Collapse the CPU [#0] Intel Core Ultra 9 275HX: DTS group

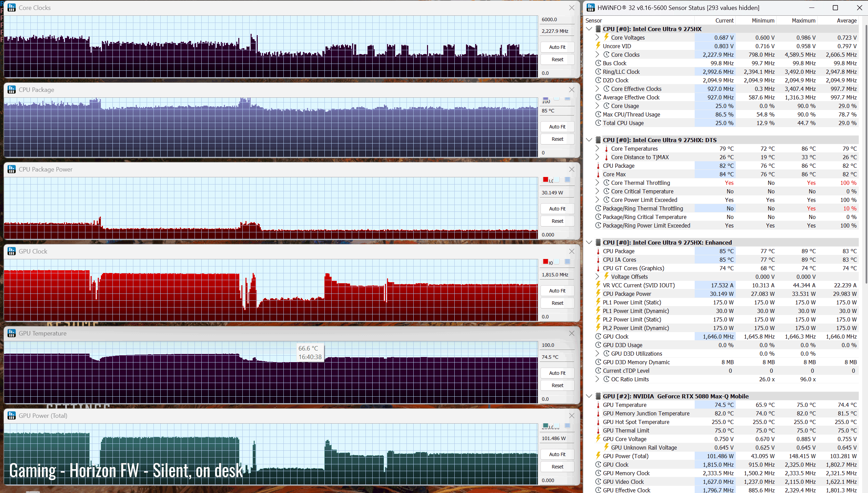589,140
